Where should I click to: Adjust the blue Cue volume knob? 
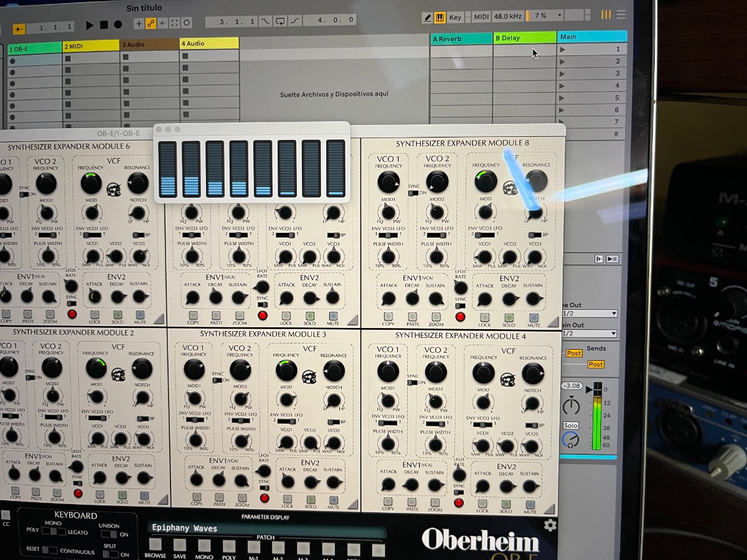tap(570, 440)
